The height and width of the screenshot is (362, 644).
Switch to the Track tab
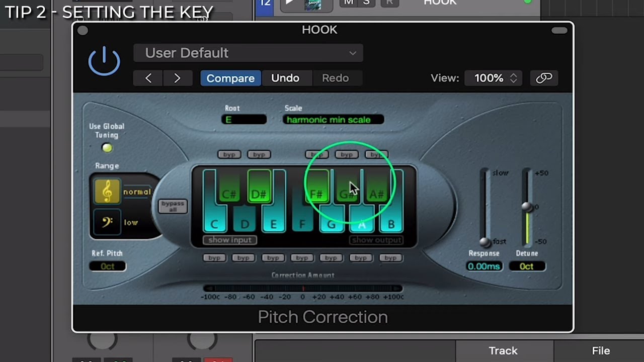pyautogui.click(x=503, y=351)
